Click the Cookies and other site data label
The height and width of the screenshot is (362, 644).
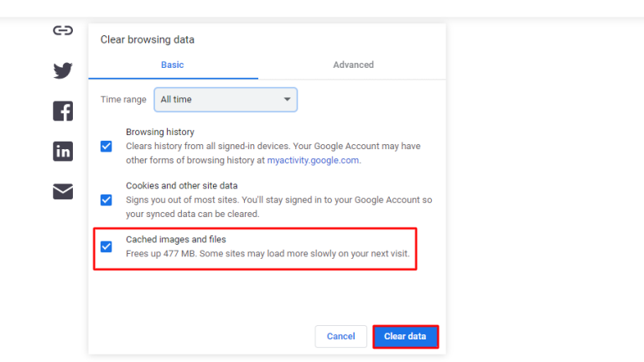(182, 185)
